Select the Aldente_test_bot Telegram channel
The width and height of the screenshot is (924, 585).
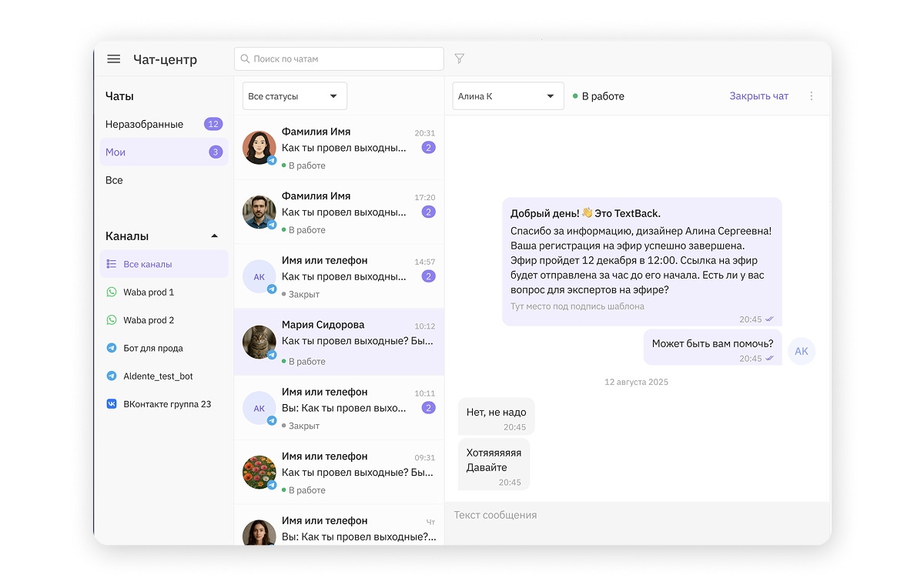tap(158, 376)
